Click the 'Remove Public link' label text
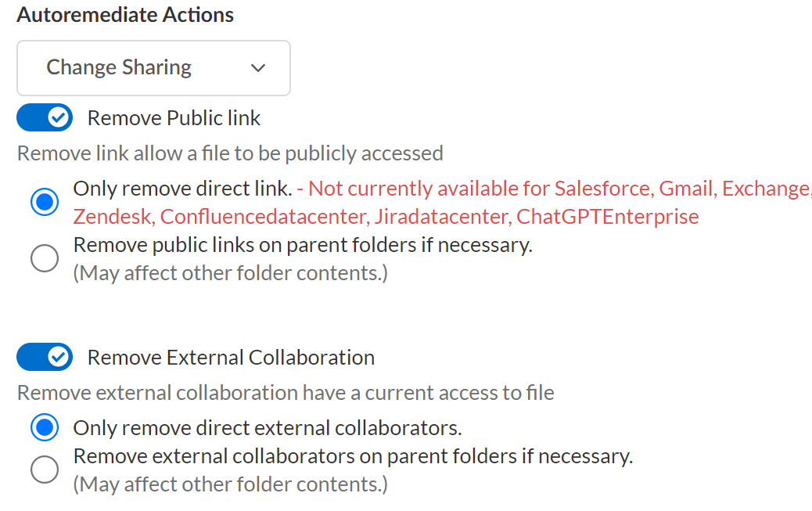The height and width of the screenshot is (511, 812). pyautogui.click(x=174, y=118)
